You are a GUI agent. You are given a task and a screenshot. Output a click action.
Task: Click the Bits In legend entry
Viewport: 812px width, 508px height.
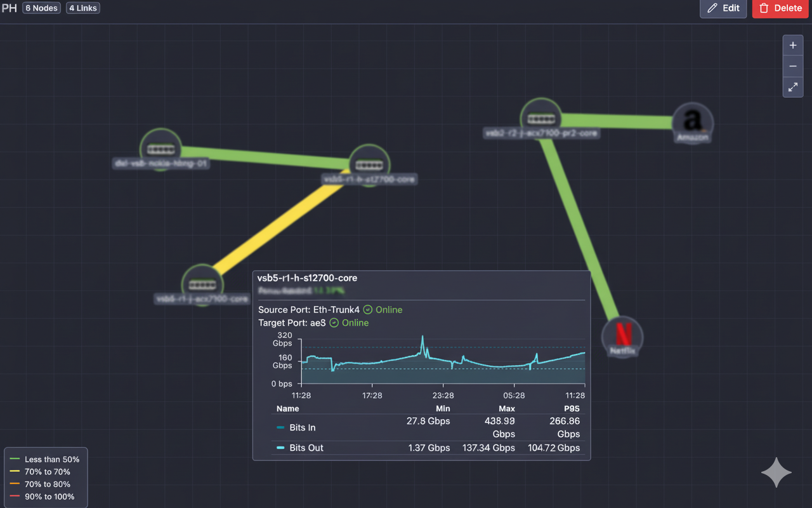296,427
